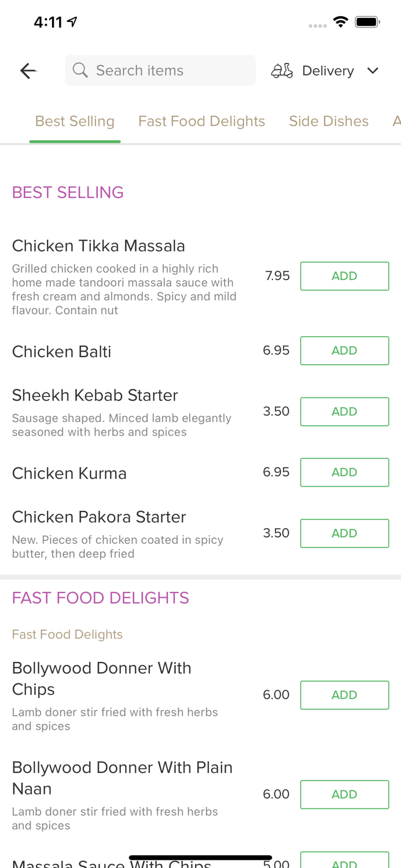Click the Wi-Fi icon in status bar

click(x=341, y=21)
